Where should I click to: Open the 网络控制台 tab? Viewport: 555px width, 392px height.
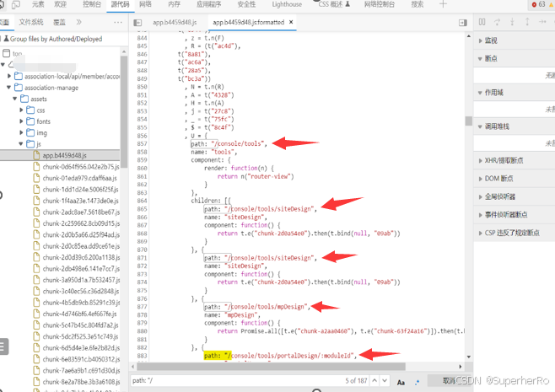(x=379, y=4)
